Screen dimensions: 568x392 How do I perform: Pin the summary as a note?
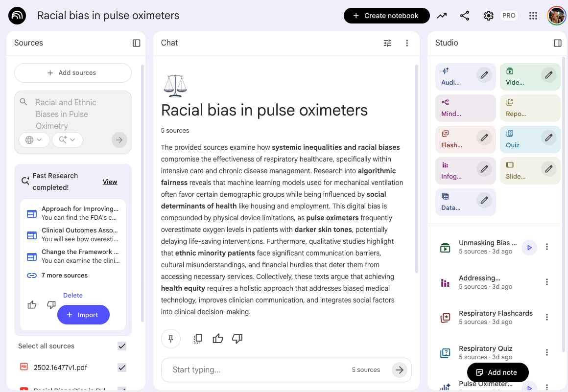(x=170, y=339)
